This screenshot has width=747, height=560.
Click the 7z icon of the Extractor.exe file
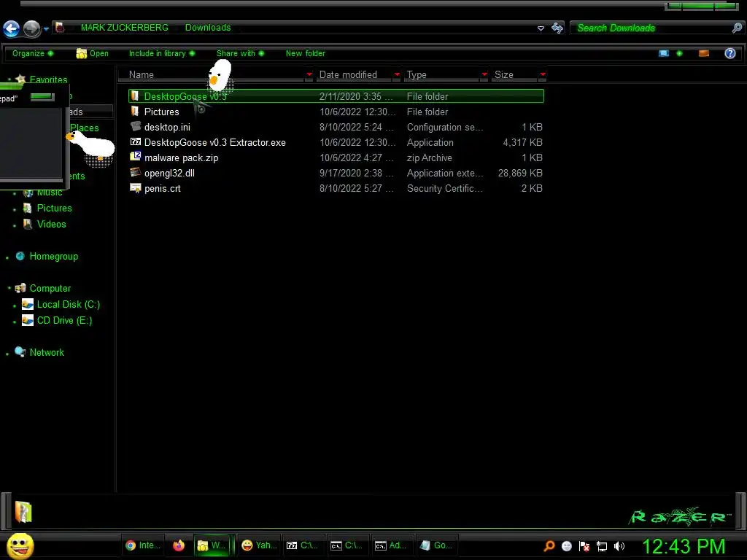click(135, 142)
